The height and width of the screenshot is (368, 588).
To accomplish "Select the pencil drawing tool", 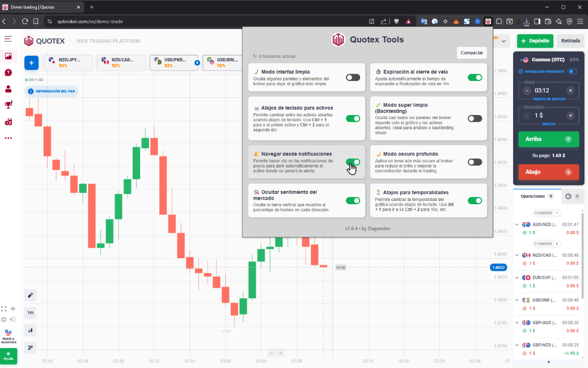I will [30, 295].
